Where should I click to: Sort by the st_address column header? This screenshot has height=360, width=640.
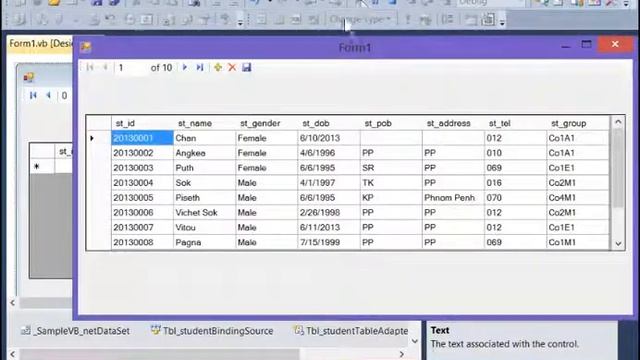point(453,123)
